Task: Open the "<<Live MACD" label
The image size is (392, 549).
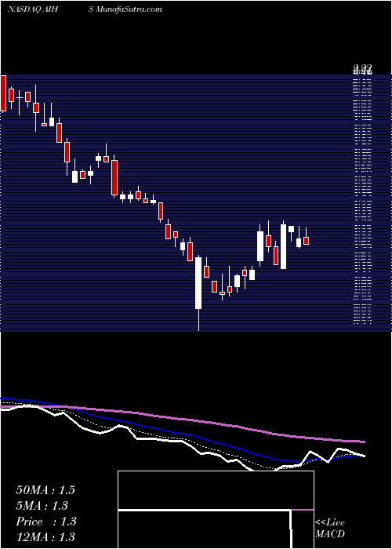Action: pyautogui.click(x=330, y=529)
